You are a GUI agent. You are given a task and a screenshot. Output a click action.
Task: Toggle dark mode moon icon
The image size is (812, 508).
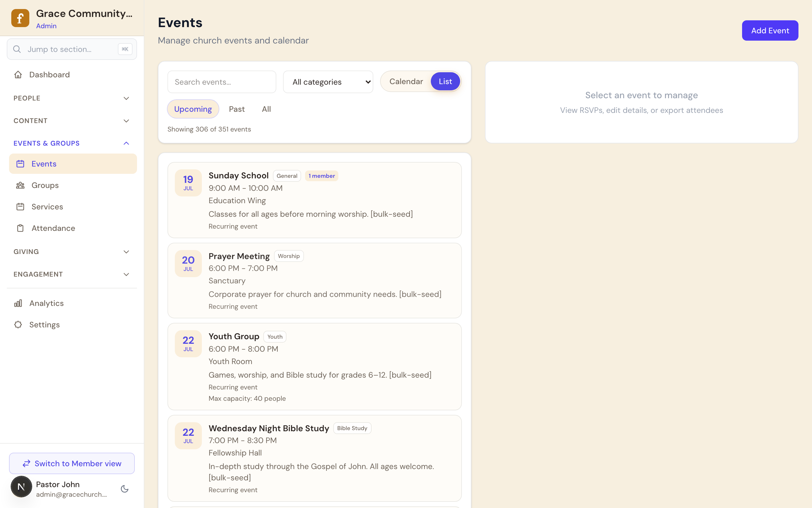click(x=125, y=489)
